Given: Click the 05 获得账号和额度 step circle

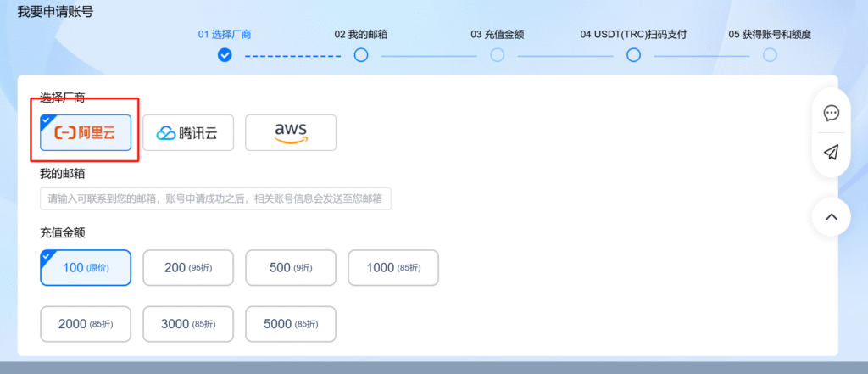Looking at the screenshot, I should [x=770, y=55].
